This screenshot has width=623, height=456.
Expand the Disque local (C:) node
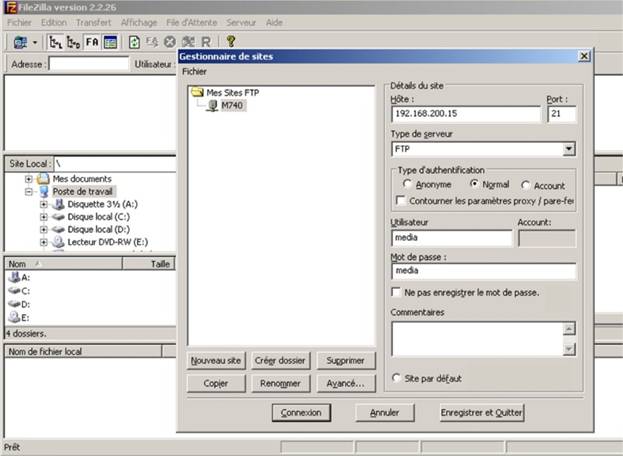[44, 217]
